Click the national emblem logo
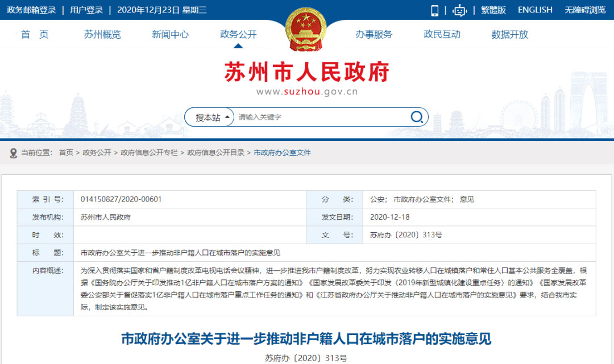 [x=306, y=29]
